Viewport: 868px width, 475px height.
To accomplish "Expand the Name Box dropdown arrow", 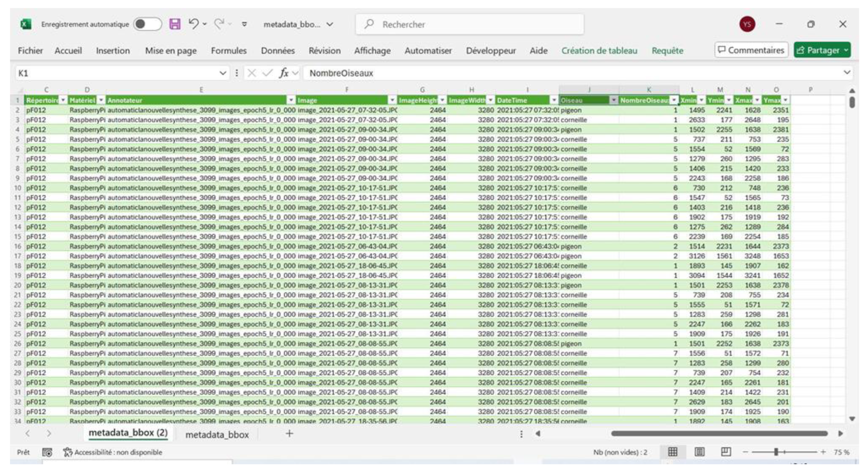I will (x=223, y=73).
